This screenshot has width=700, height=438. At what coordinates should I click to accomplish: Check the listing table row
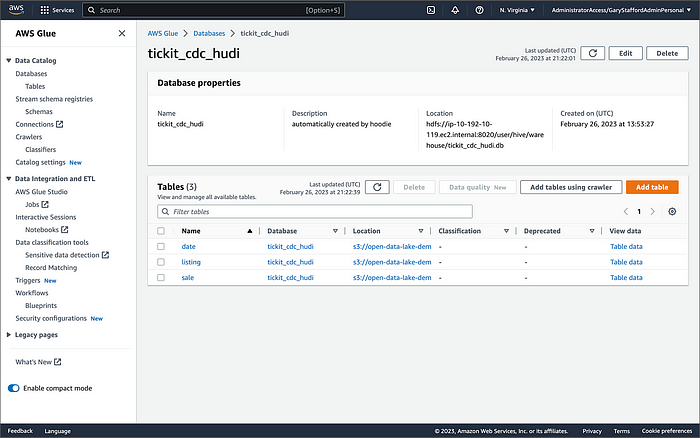pyautogui.click(x=161, y=262)
